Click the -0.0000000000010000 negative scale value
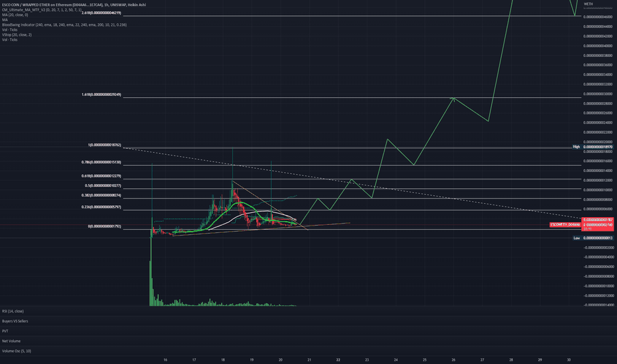The width and height of the screenshot is (617, 364). click(598, 286)
